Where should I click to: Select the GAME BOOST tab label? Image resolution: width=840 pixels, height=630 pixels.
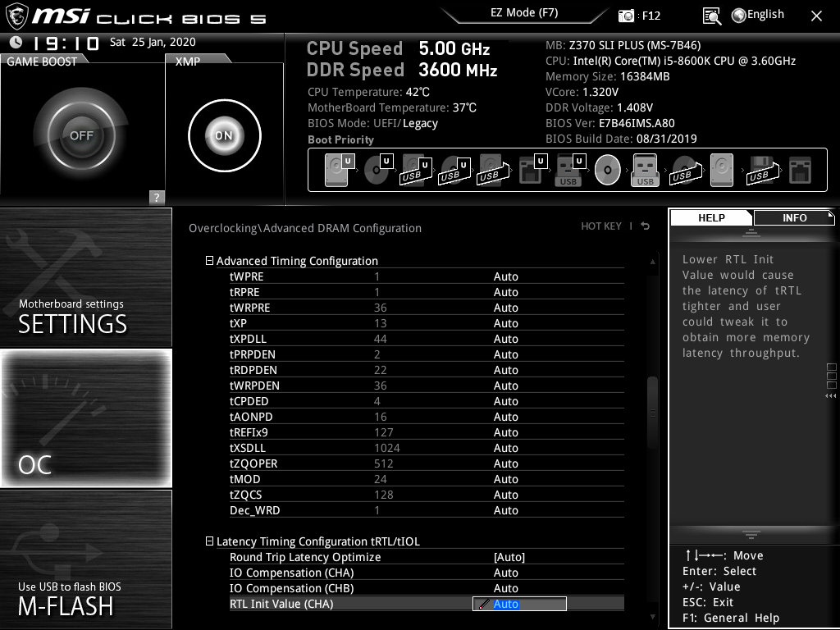pyautogui.click(x=42, y=62)
